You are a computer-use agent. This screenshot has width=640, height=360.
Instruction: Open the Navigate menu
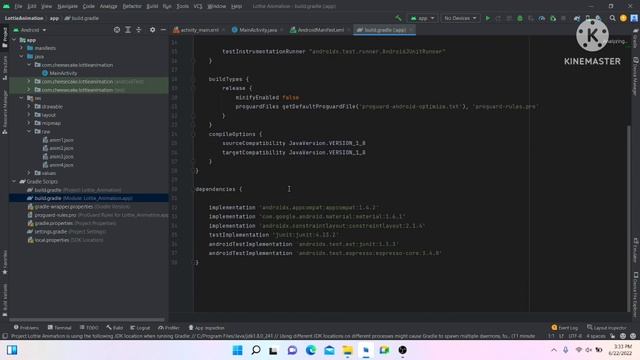point(67,6)
